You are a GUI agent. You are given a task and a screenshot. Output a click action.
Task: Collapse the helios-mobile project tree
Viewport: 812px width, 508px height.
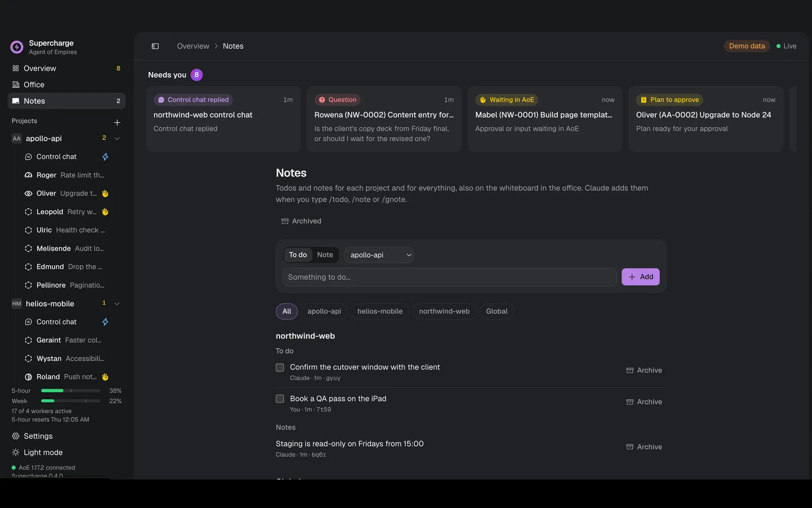tap(117, 304)
